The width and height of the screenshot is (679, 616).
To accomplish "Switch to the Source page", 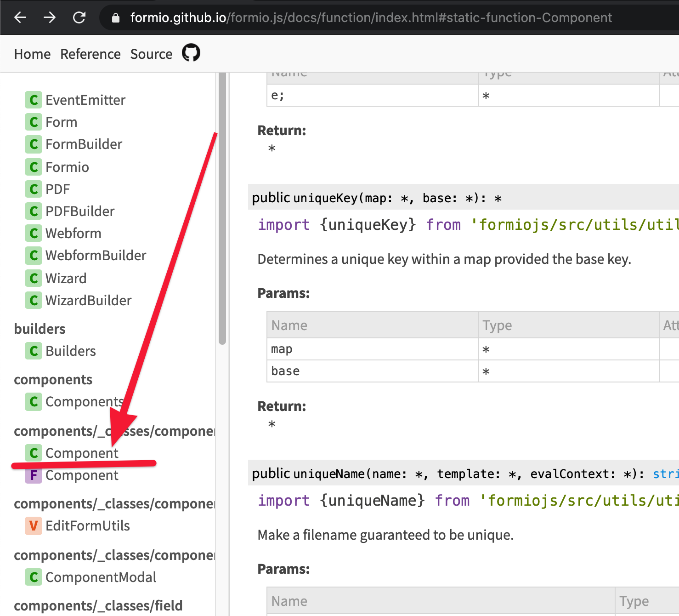I will 151,54.
